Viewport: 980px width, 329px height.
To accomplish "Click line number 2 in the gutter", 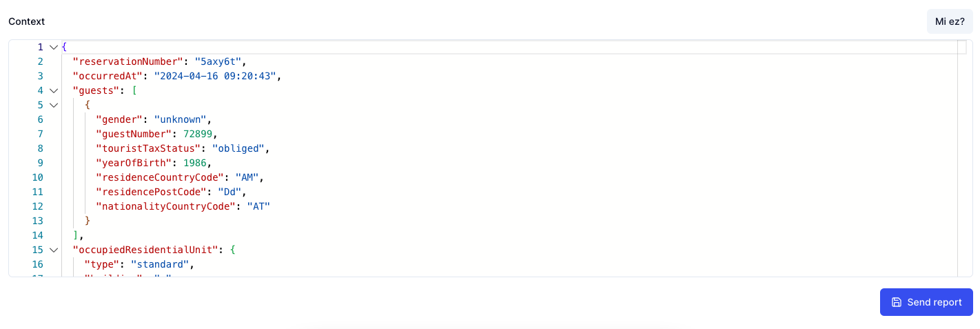I will tap(40, 61).
